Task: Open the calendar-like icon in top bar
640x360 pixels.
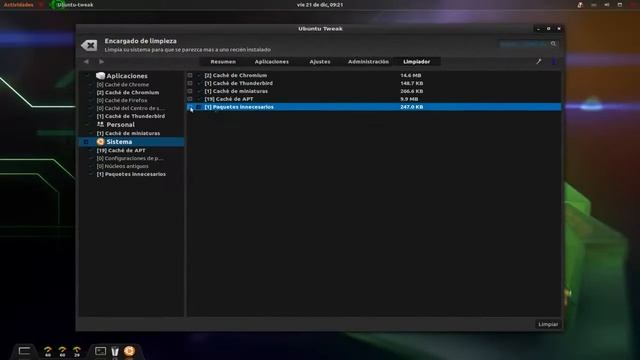Action: pyautogui.click(x=620, y=5)
